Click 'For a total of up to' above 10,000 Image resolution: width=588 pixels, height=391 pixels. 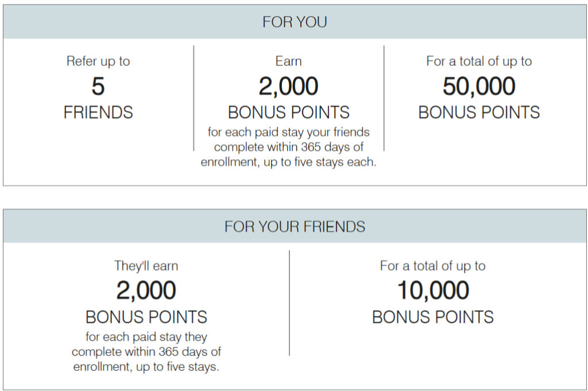click(x=432, y=266)
